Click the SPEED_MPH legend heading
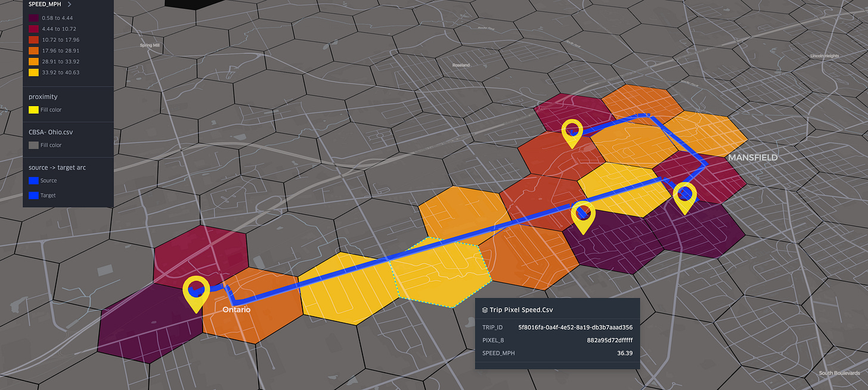Image resolution: width=868 pixels, height=390 pixels. point(45,4)
